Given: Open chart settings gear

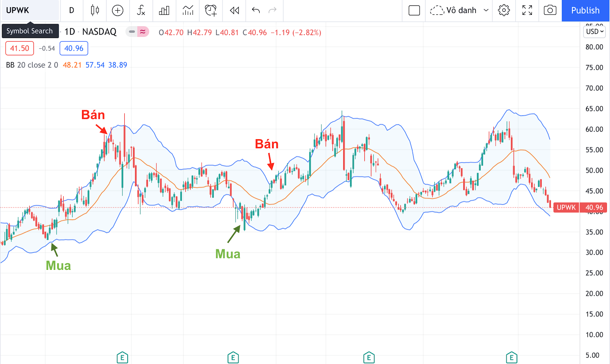Looking at the screenshot, I should 504,10.
